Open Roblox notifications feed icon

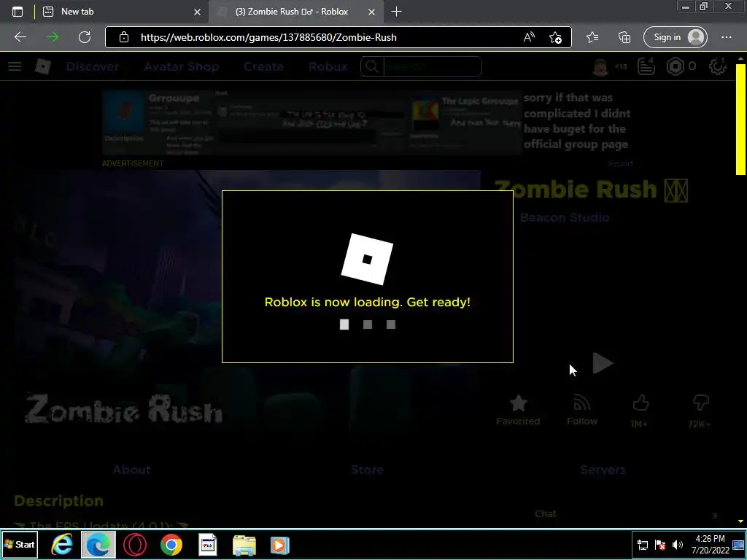(x=646, y=66)
